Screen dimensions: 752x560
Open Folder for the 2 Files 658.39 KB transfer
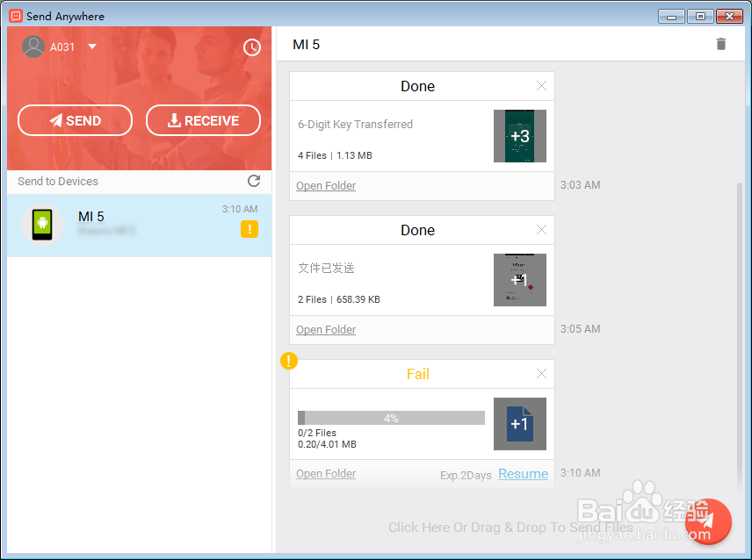[326, 329]
